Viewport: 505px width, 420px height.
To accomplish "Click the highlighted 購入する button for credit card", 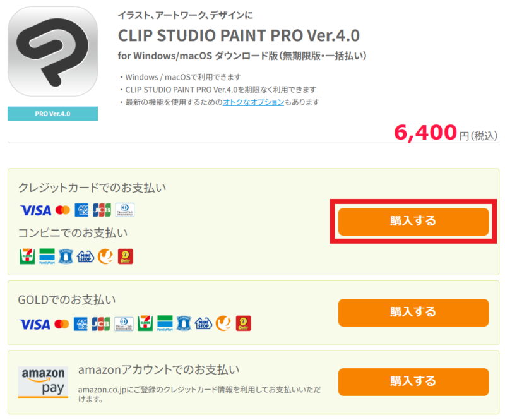I will [x=413, y=222].
